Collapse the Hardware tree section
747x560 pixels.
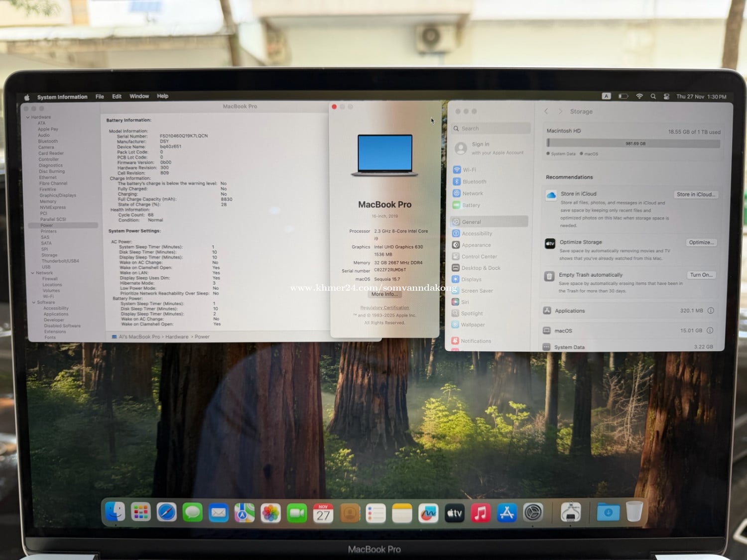pos(28,117)
